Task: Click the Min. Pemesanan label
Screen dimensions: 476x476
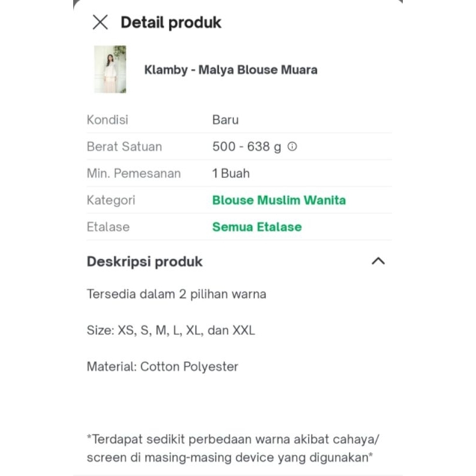Action: (134, 173)
